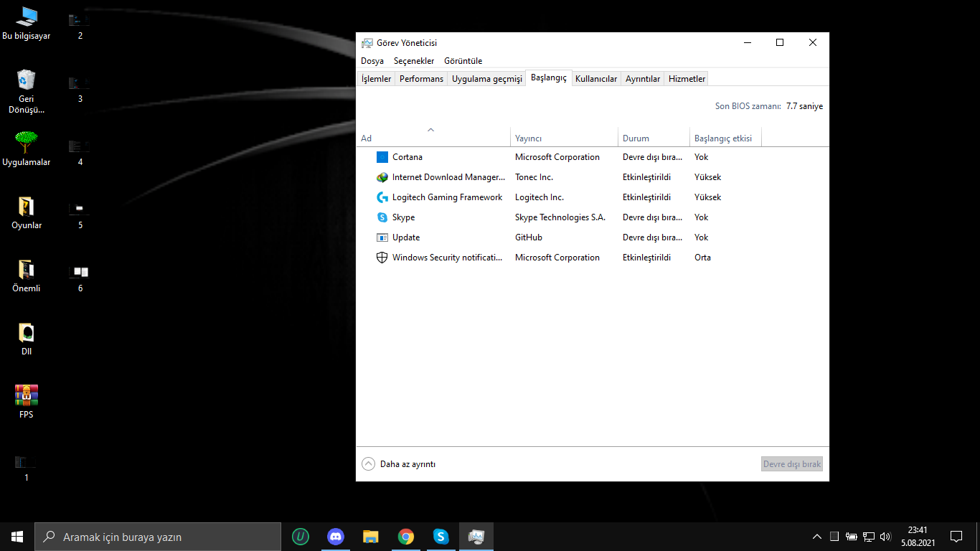Sort by Başlangıç etkisi column header
This screenshot has height=551, width=980.
pyautogui.click(x=723, y=138)
